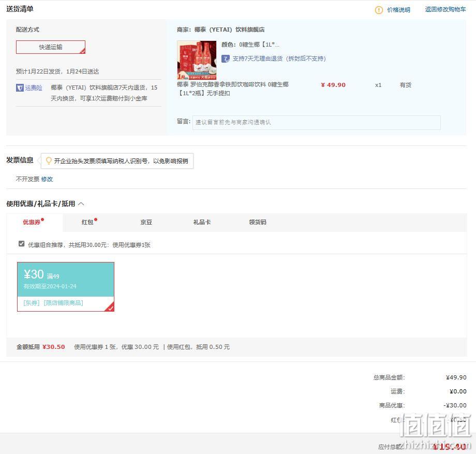Click the x1 quantity text
The image size is (476, 454).
pos(378,85)
